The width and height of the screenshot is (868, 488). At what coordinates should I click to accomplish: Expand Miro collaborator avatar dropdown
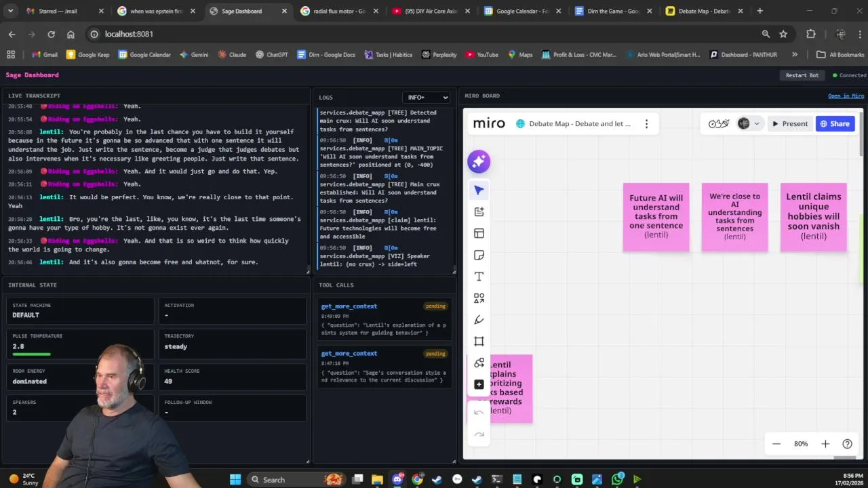tap(757, 123)
